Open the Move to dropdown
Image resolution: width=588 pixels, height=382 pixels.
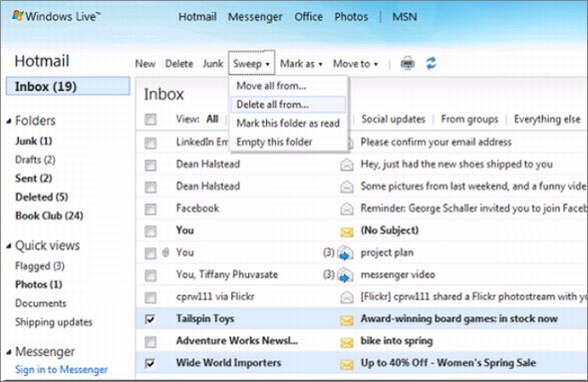click(355, 64)
